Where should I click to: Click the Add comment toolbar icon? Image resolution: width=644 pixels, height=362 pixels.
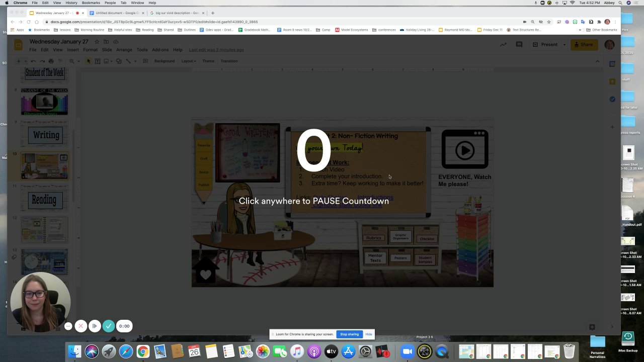pos(145,61)
